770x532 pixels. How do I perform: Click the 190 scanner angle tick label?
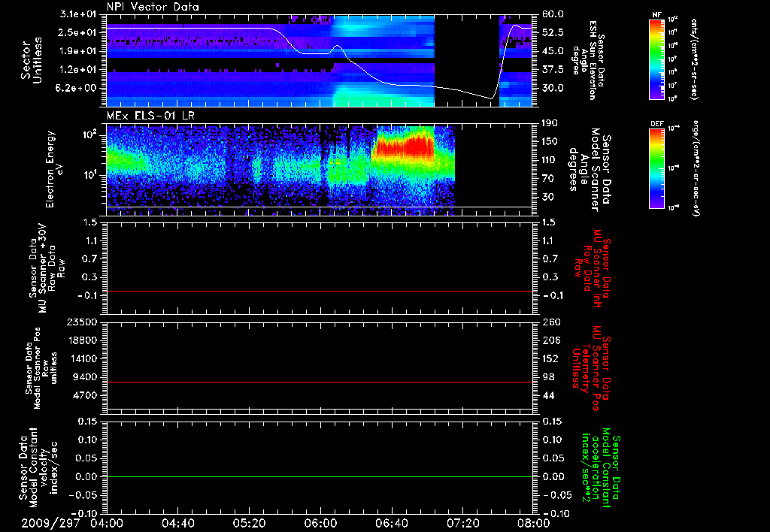tap(550, 123)
